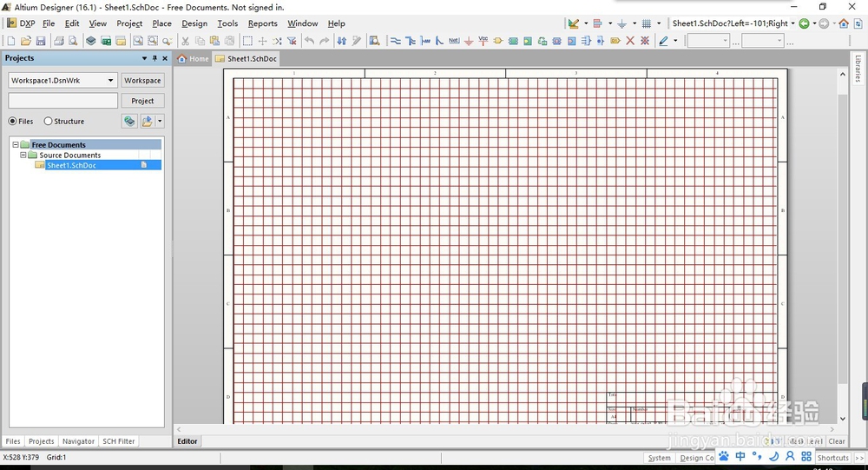Screen dimensions: 868x470
Task: Click the green Back navigation arrow
Action: [x=805, y=23]
